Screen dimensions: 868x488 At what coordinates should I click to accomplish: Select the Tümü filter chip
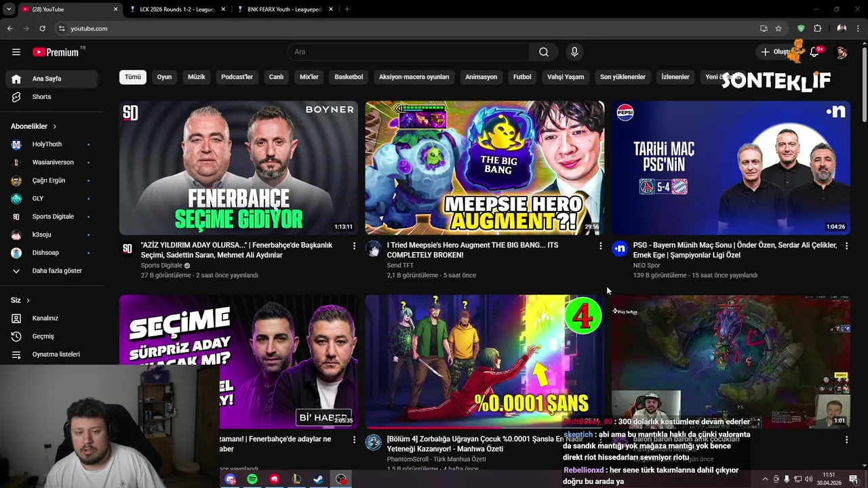tap(133, 77)
